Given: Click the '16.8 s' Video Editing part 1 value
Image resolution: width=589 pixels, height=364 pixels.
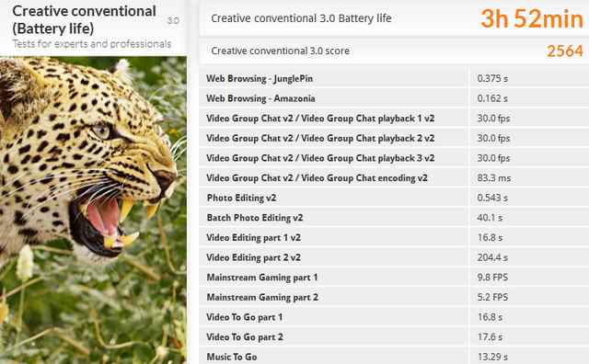Looking at the screenshot, I should coord(490,237).
